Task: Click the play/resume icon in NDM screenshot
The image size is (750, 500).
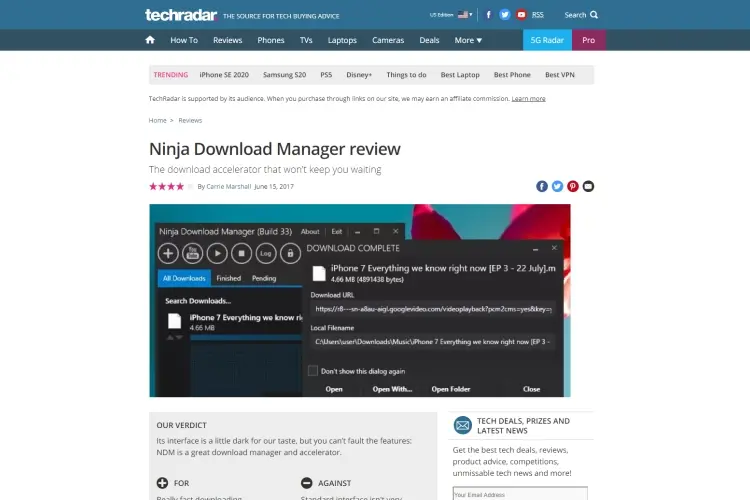Action: pos(217,253)
